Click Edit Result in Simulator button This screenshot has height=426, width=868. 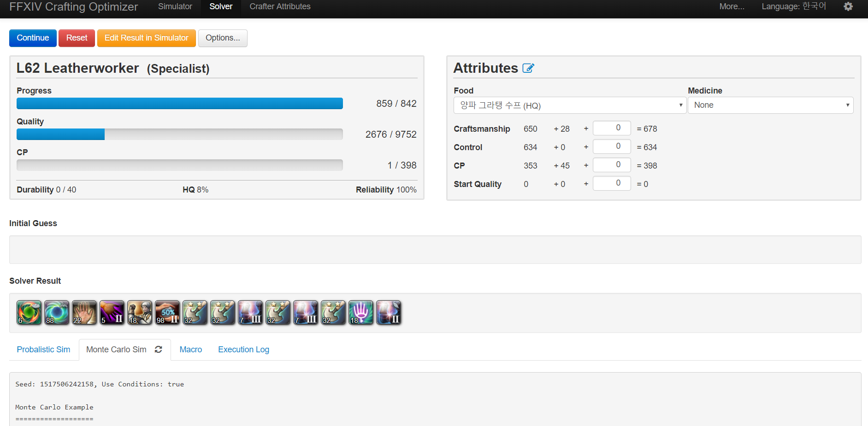click(146, 38)
